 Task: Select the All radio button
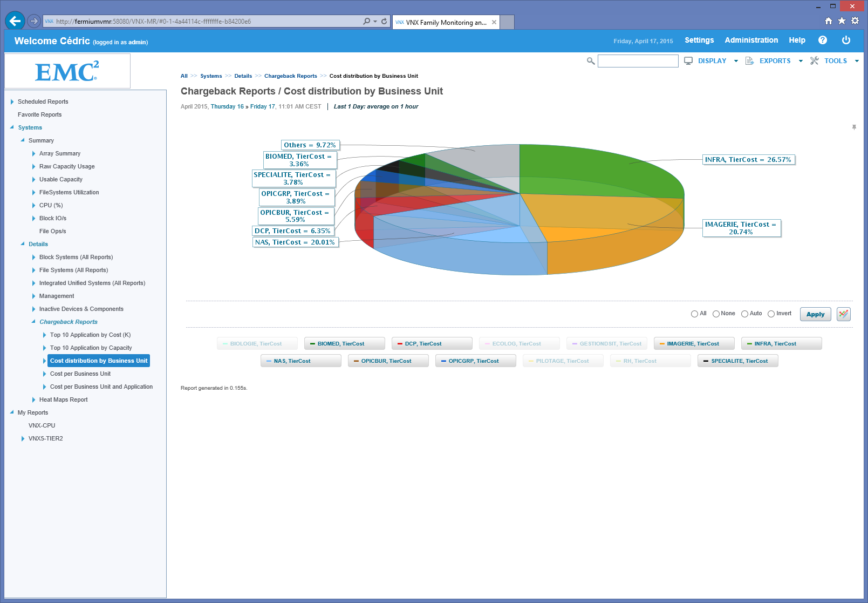(694, 314)
